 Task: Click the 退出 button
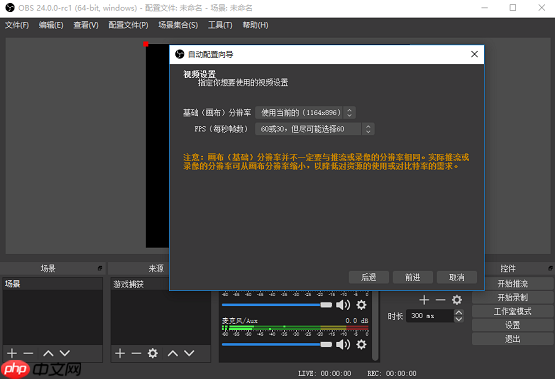(513, 339)
